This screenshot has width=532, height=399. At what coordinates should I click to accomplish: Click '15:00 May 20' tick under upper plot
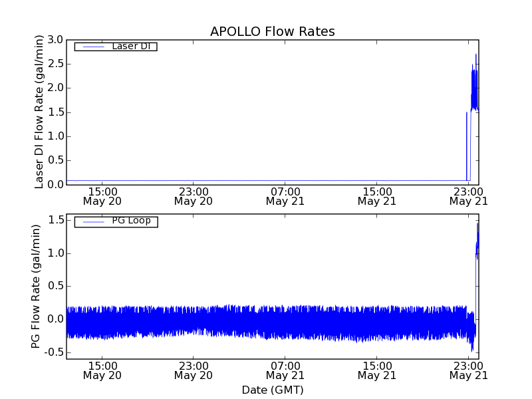click(102, 196)
